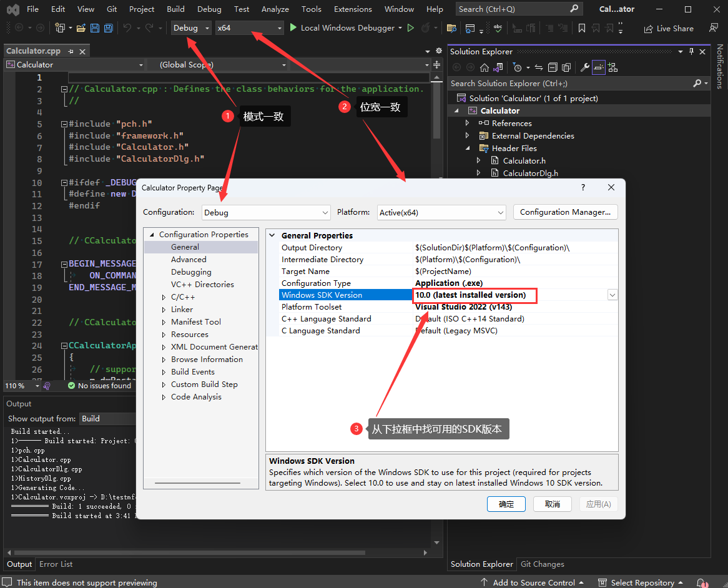Collapse the General Properties section
728x588 pixels.
point(272,235)
